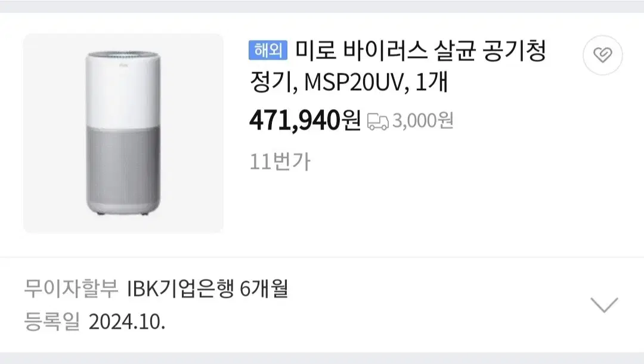
Task: Click the blue 해외 badge
Action: [268, 51]
